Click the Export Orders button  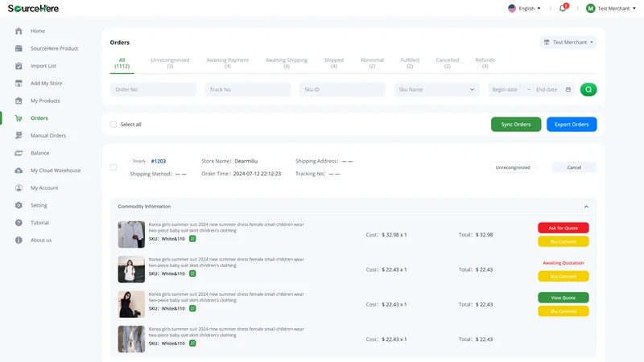[x=572, y=125]
